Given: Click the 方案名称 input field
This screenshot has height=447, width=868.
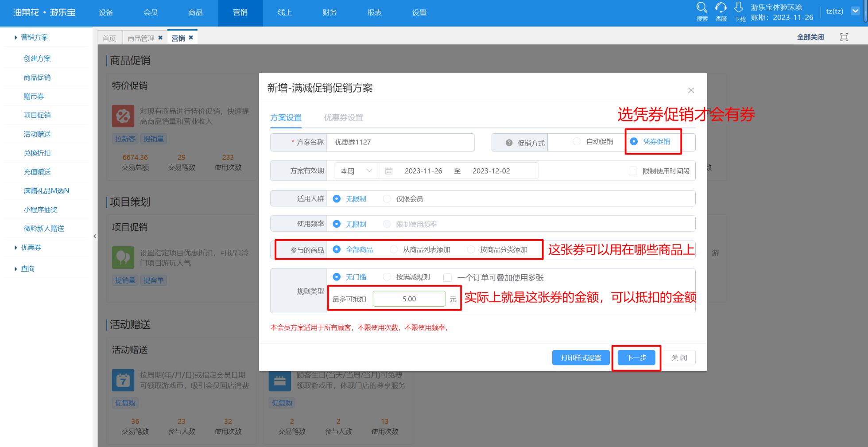Looking at the screenshot, I should click(400, 142).
